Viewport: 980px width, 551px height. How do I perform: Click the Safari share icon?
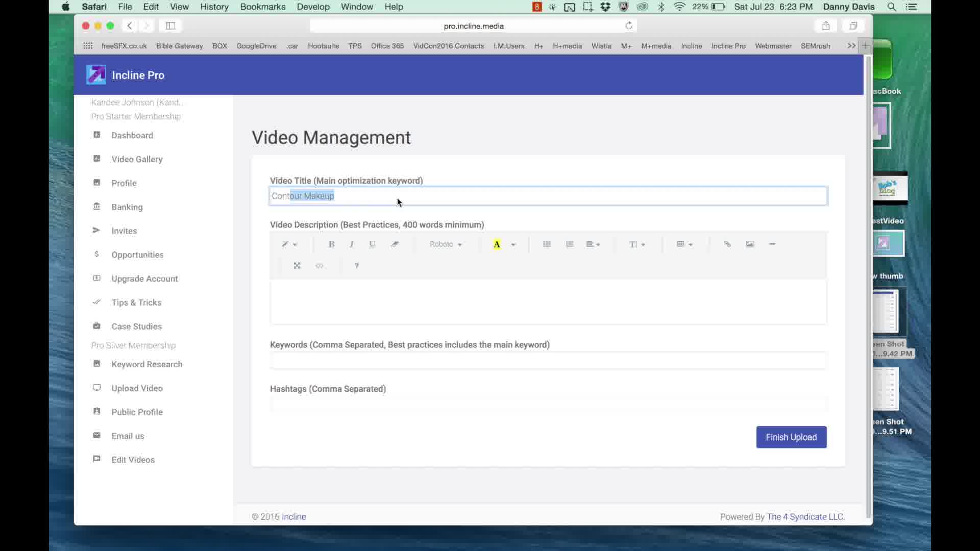(826, 26)
